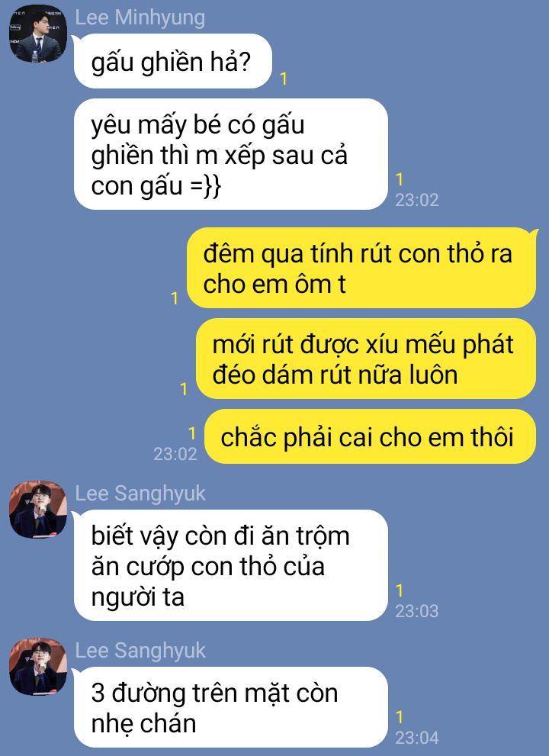Open Lee Minhyung's profile avatar
This screenshot has height=756, width=549.
click(38, 34)
